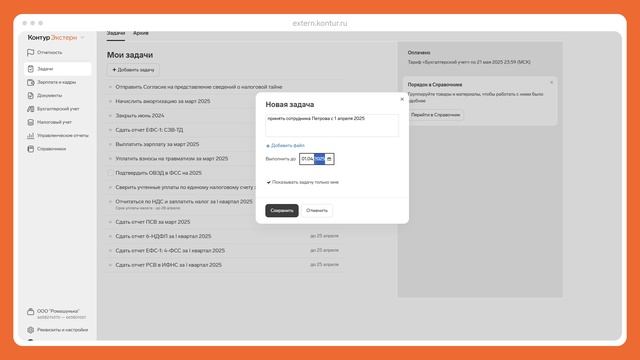Open task Отправить Согласие на представление сведений

pos(199,87)
